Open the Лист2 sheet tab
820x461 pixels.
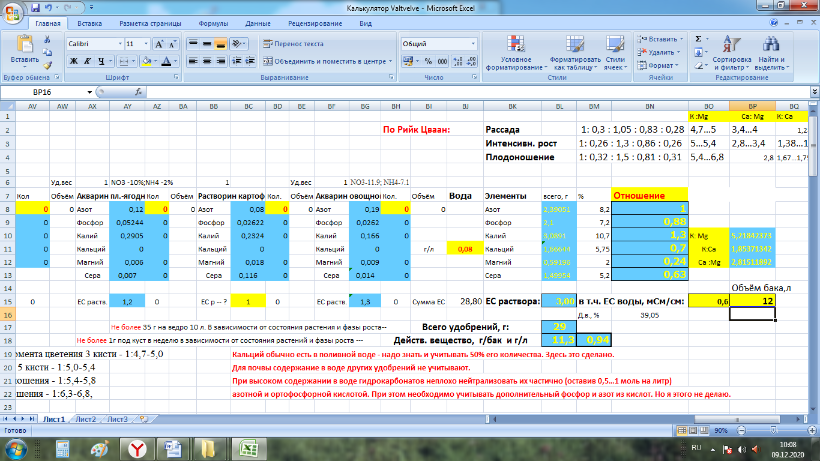85,419
